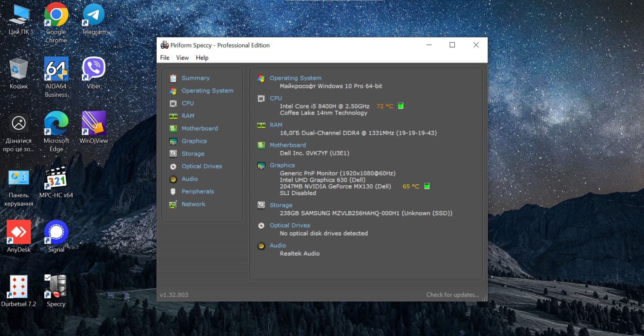Click the Optical Drives icon in summary pane
This screenshot has height=336, width=644.
261,226
